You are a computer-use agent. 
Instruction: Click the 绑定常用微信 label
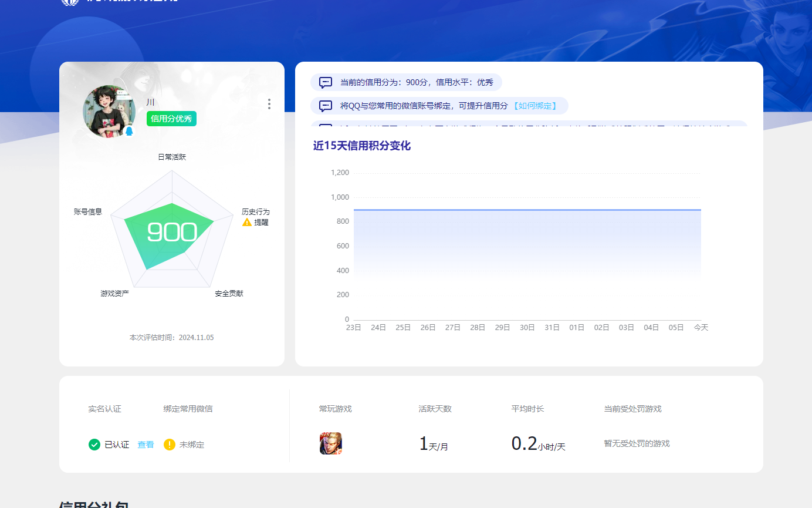tap(188, 409)
